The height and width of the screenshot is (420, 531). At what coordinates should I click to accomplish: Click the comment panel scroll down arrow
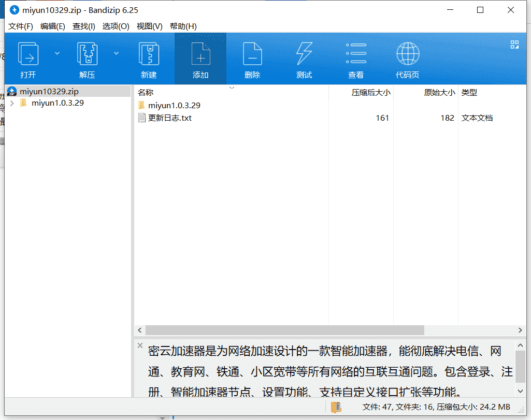pos(520,391)
